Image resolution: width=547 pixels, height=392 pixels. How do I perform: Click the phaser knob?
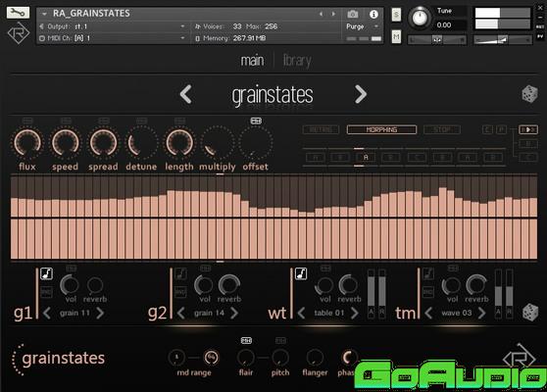click(349, 358)
